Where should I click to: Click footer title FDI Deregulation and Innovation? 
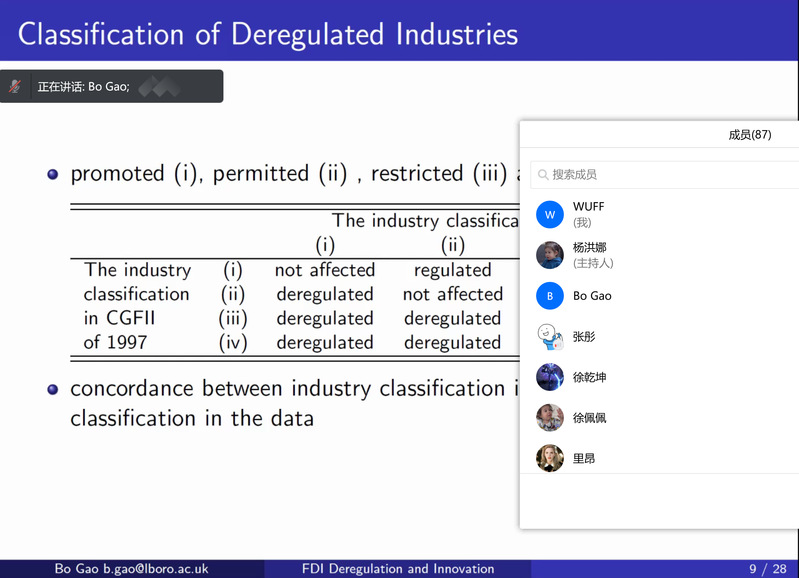coord(398,569)
